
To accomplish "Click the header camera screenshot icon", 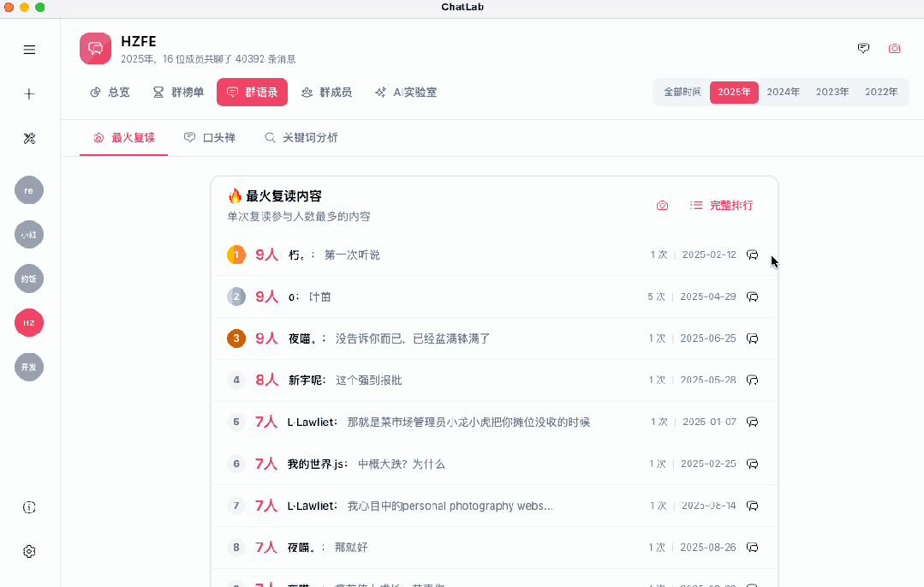I will pos(894,48).
